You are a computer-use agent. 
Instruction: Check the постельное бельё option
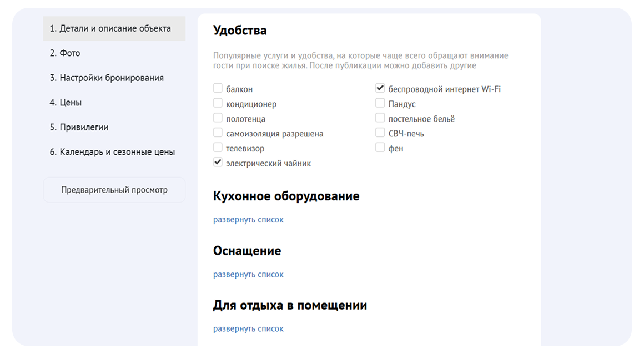coord(380,118)
